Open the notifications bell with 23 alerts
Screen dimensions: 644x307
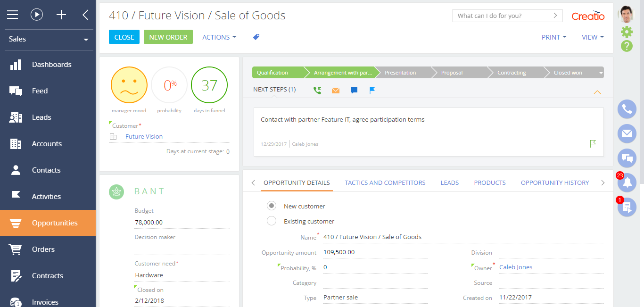627,183
